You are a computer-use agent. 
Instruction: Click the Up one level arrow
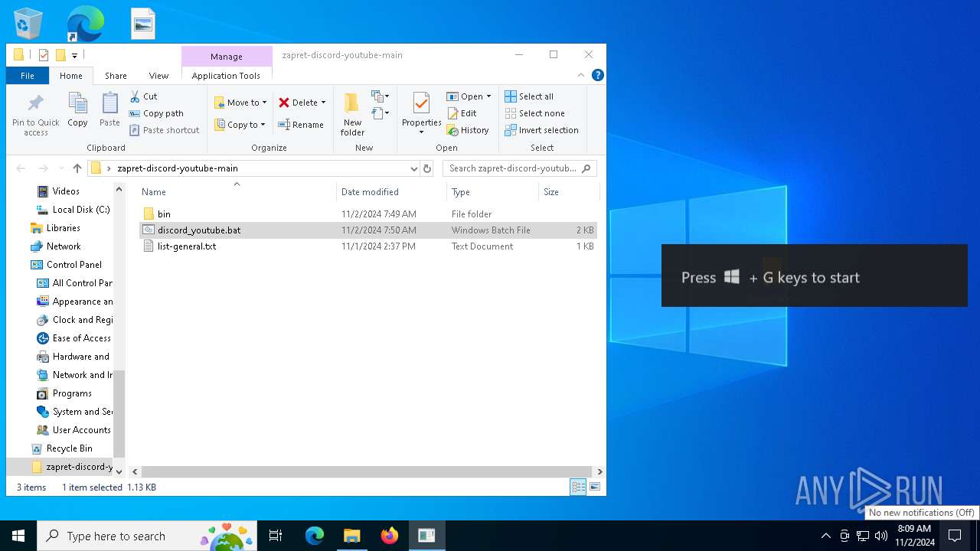tap(77, 168)
